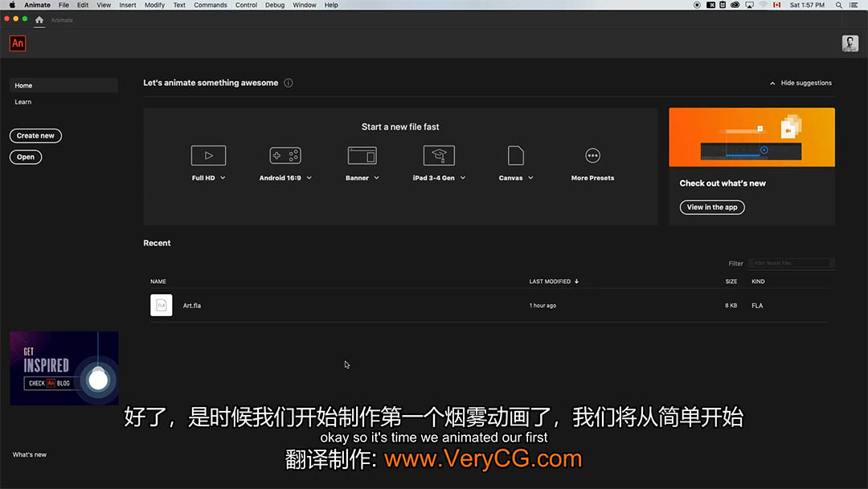Pick the iPad 3-4 Gen preset icon
Screen dimensions: 868x489
click(439, 155)
